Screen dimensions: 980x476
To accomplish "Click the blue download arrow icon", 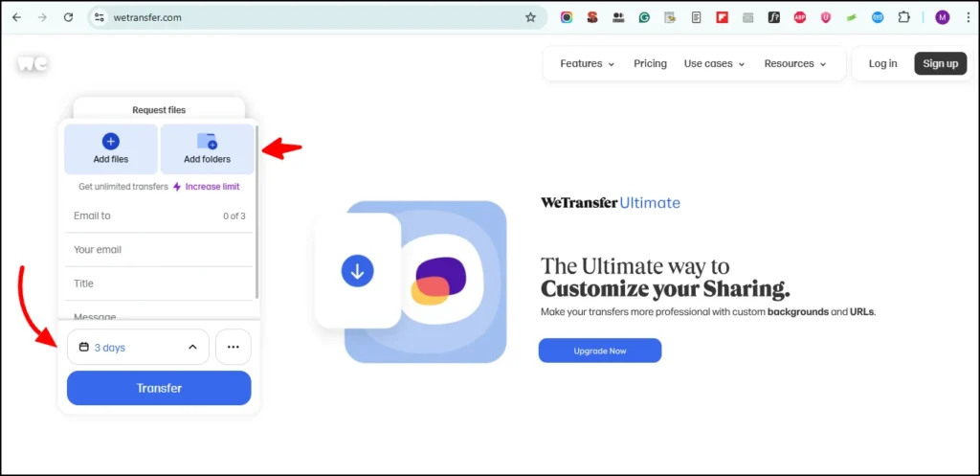I will [357, 271].
